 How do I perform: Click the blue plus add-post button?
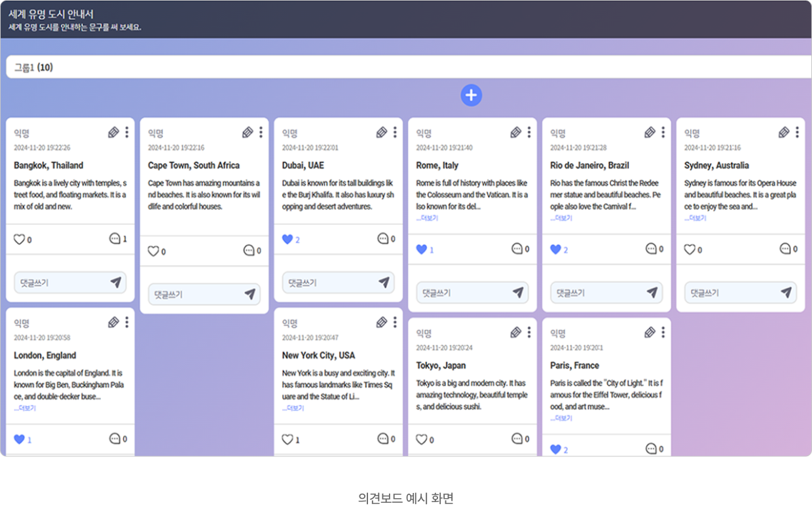click(x=471, y=96)
